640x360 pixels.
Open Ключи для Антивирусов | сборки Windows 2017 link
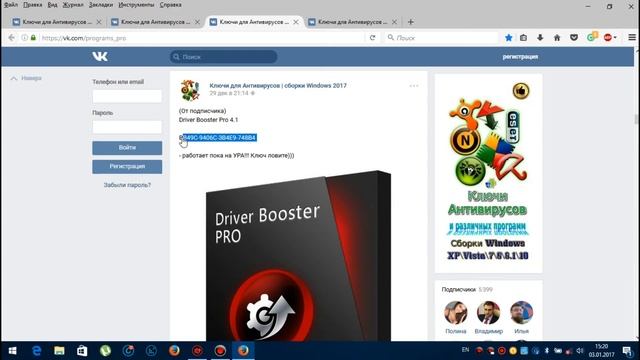coord(278,85)
